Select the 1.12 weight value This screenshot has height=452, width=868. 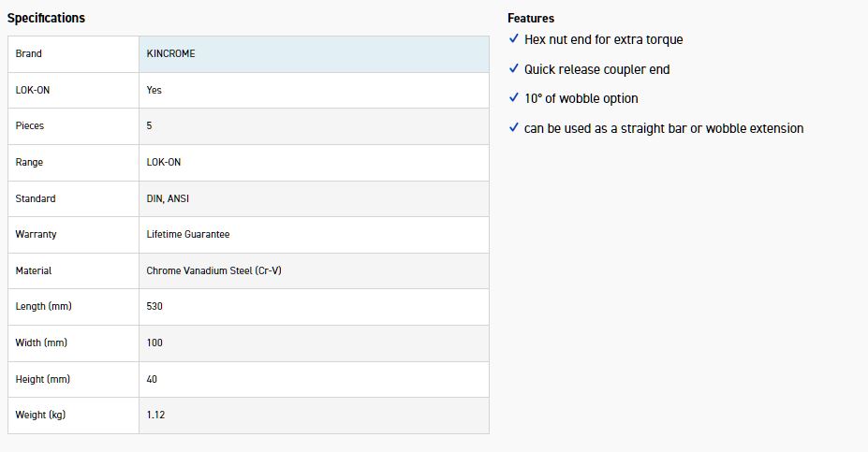click(155, 416)
